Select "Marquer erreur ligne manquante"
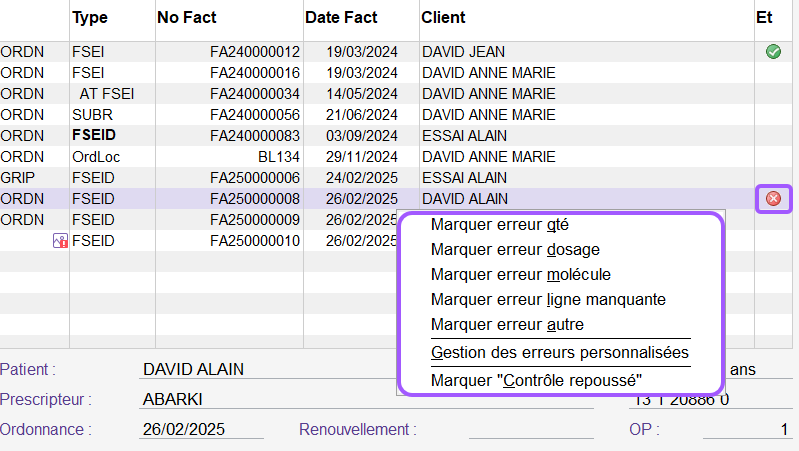Viewport: 799px width, 451px height. (x=548, y=299)
